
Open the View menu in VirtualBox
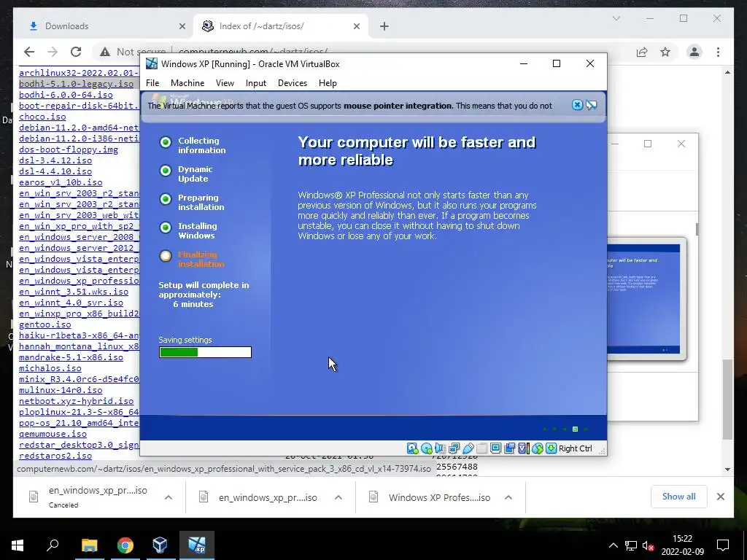(225, 83)
